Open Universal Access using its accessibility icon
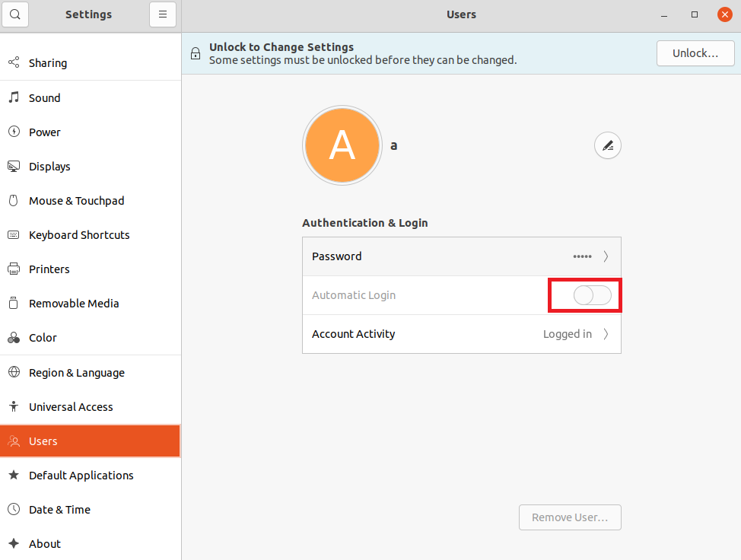The image size is (741, 560). click(x=13, y=406)
